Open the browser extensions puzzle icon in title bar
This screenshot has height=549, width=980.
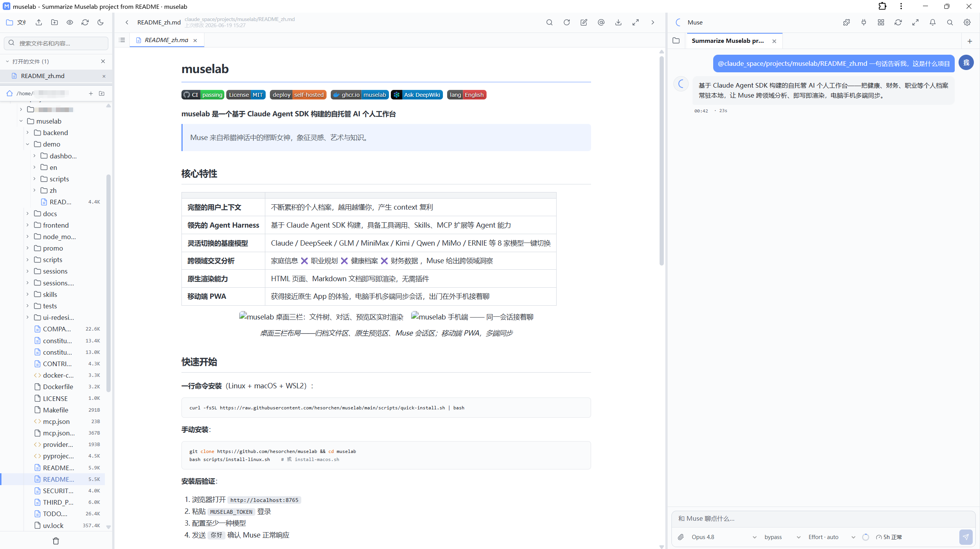[882, 6]
